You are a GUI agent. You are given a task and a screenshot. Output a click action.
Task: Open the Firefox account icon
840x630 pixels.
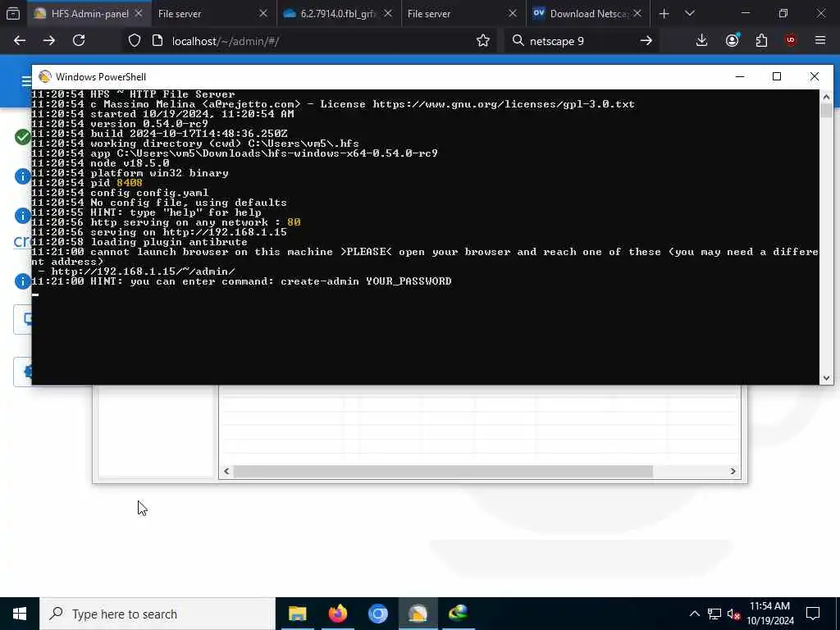(x=733, y=41)
